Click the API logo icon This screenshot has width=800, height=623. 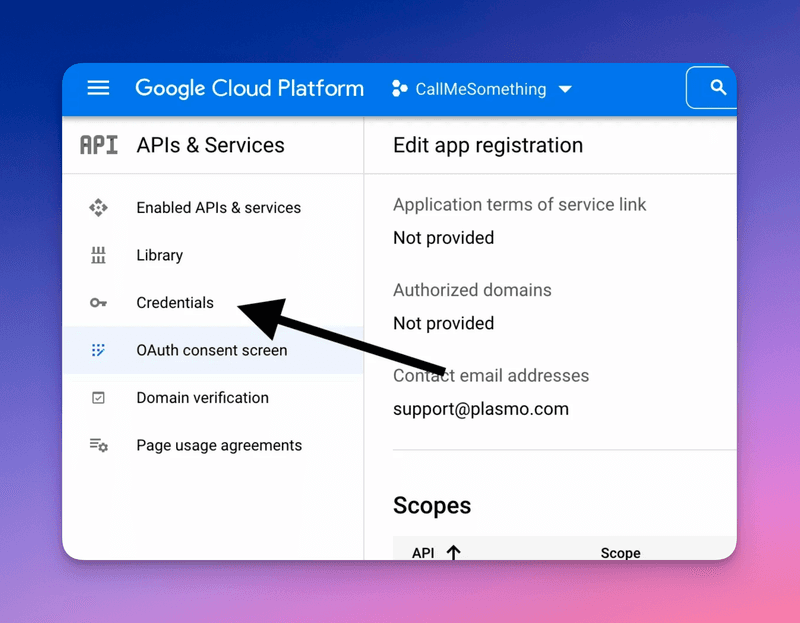coord(98,145)
